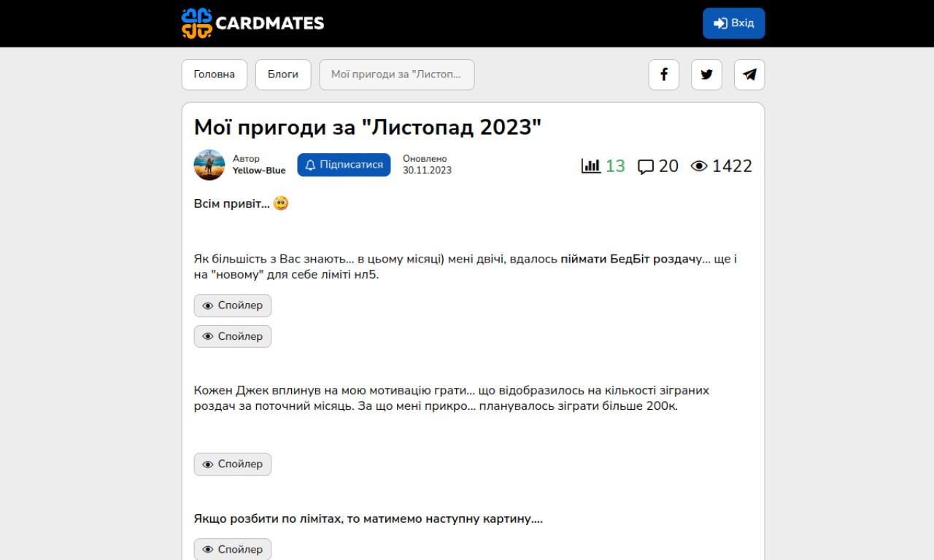This screenshot has width=934, height=560.
Task: Open the Блоги breadcrumb
Action: pyautogui.click(x=283, y=74)
